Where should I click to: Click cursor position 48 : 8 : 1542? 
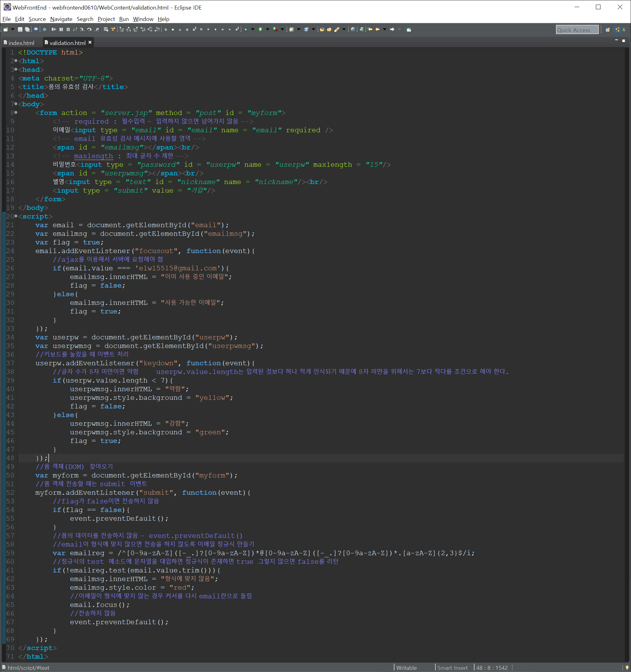[492, 668]
